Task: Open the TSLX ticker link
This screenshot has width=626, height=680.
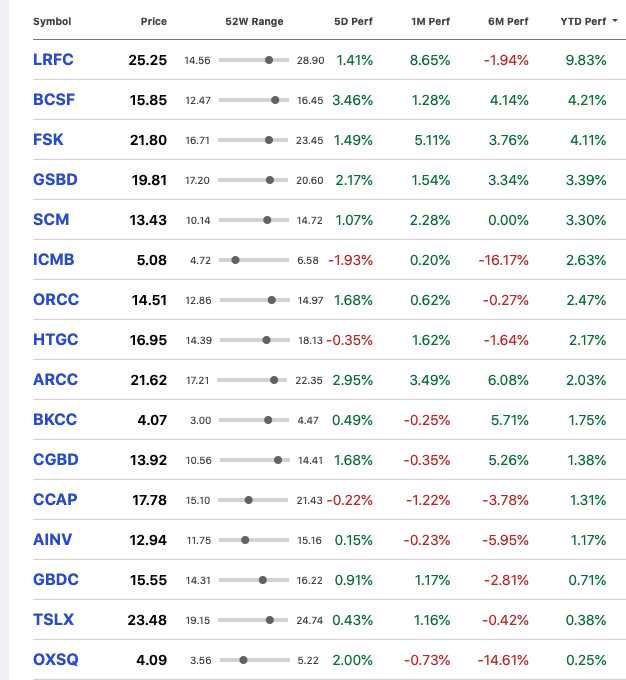Action: tap(53, 620)
